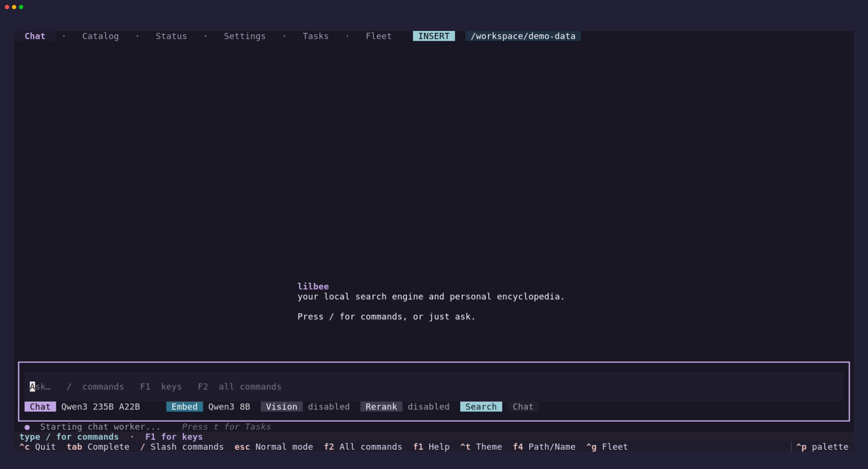The image size is (868, 469).
Task: Click the Chat model badge
Action: tap(40, 407)
